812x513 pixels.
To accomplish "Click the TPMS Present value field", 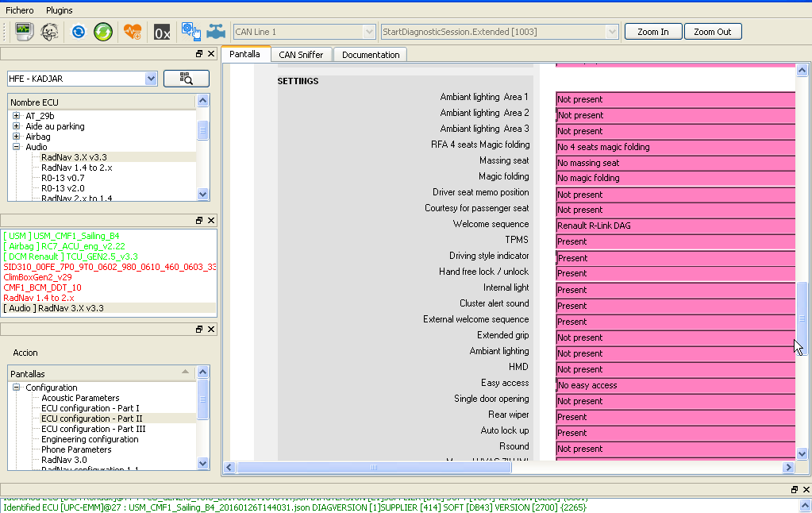I will tap(675, 242).
